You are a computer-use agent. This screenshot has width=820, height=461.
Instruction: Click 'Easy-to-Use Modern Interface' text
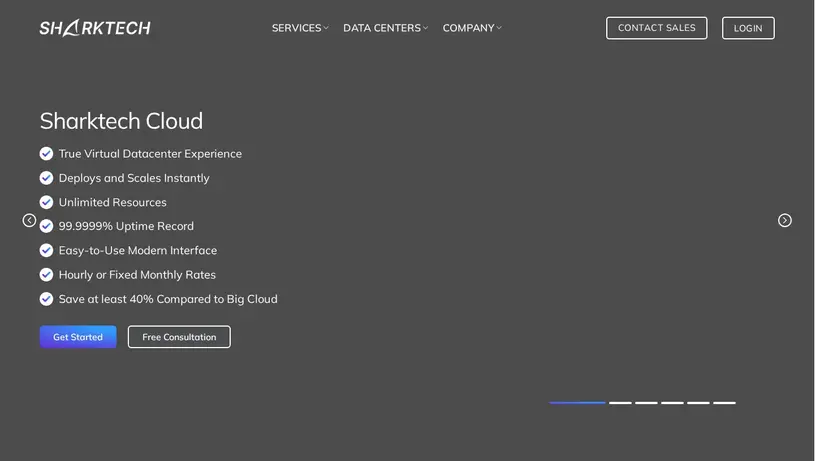coord(138,250)
